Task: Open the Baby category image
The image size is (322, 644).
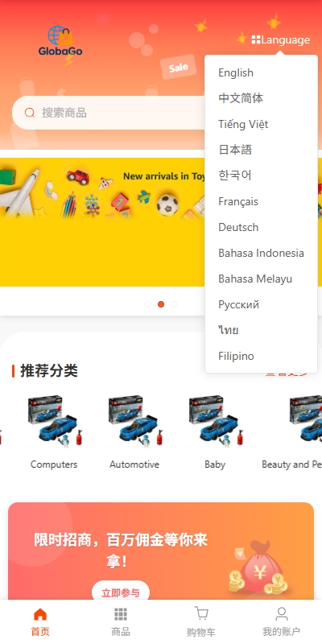Action: pyautogui.click(x=215, y=421)
